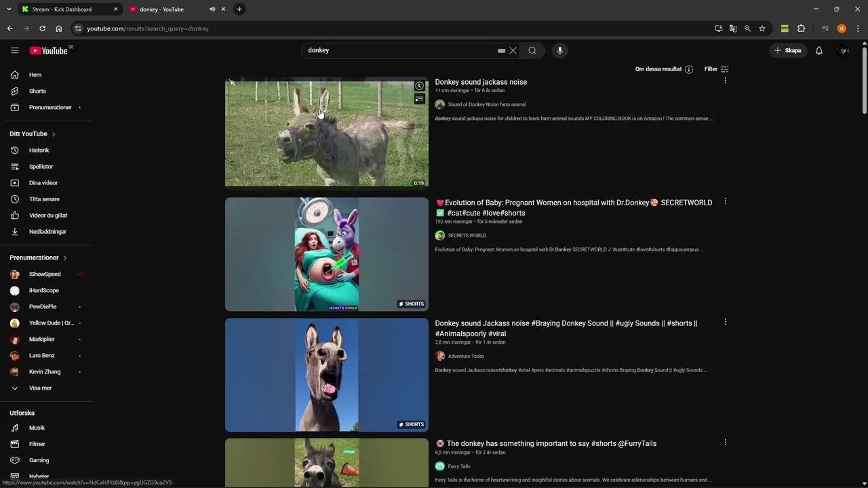Expand Ditt YouTube section
Screen dimensions: 868x488
[x=33, y=134]
